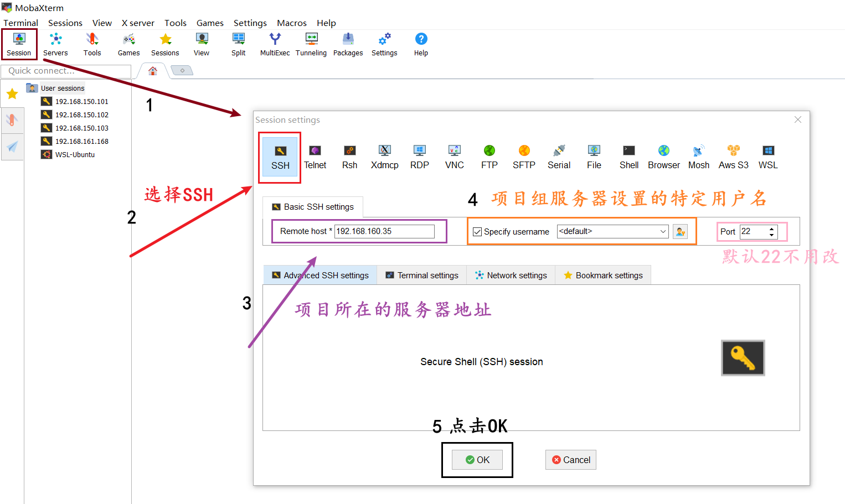This screenshot has width=845, height=504.
Task: Open saved session 192.168.150.103
Action: click(75, 128)
